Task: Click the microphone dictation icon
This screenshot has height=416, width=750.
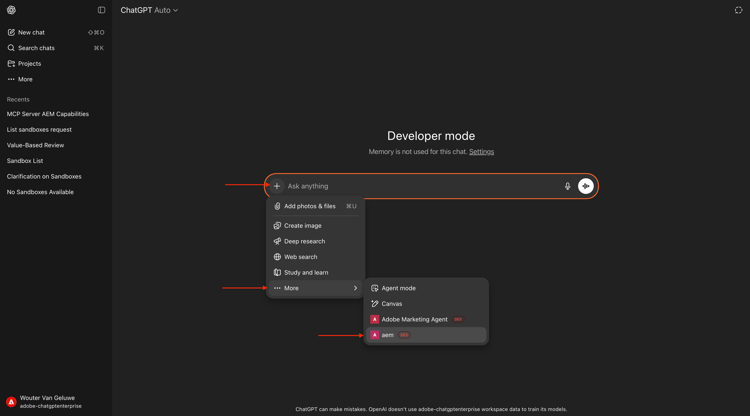Action: (x=567, y=186)
